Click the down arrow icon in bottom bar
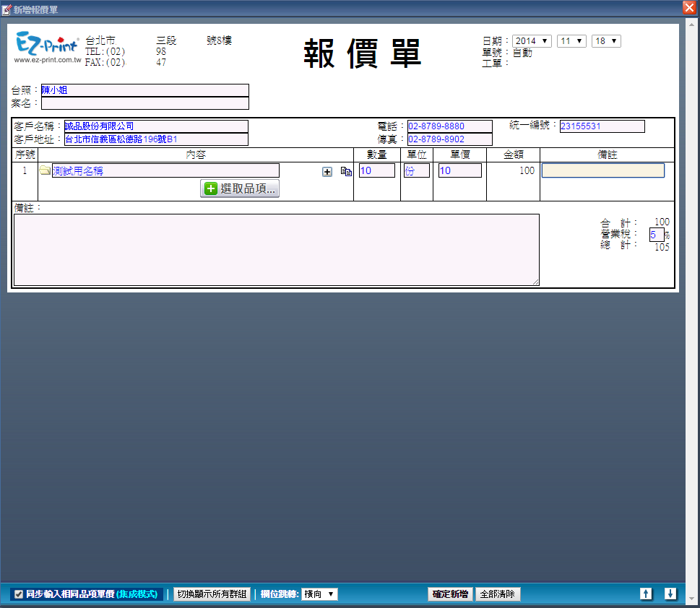The height and width of the screenshot is (608, 700). point(670,594)
